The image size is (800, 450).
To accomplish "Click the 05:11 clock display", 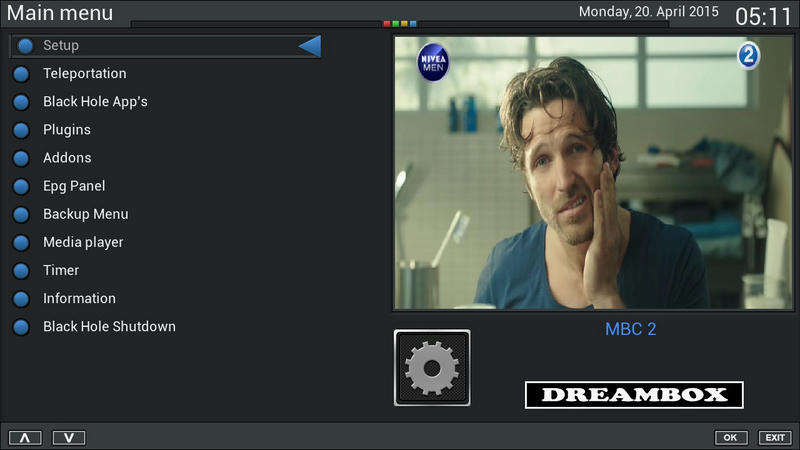I will point(763,16).
